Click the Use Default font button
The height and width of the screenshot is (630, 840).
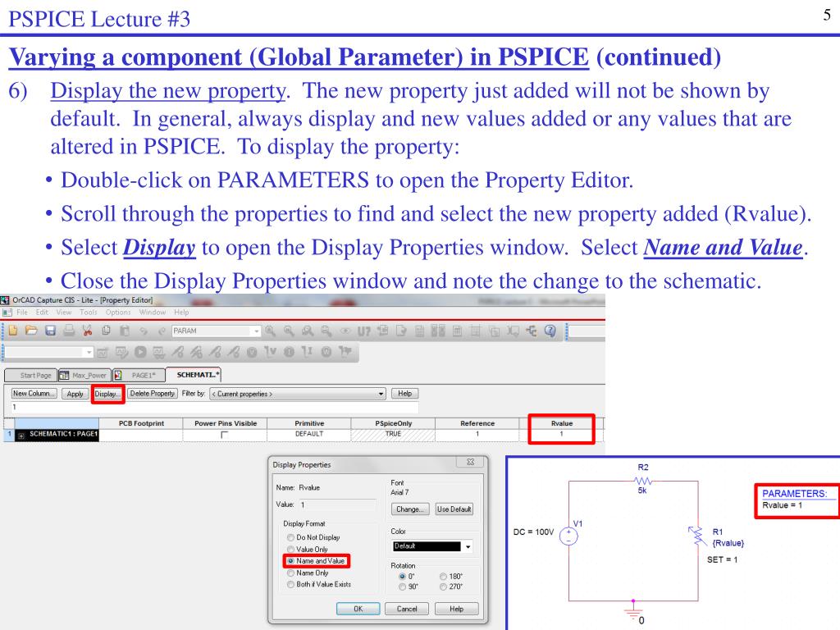454,509
